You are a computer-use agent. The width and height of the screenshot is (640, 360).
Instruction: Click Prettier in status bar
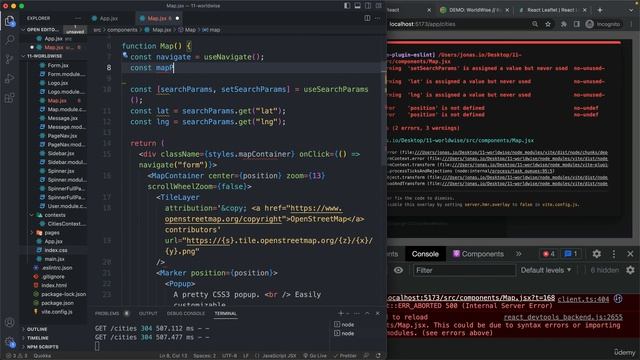click(345, 356)
